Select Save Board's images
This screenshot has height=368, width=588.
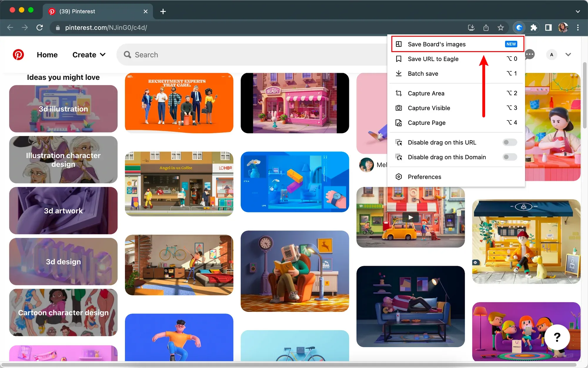[457, 44]
